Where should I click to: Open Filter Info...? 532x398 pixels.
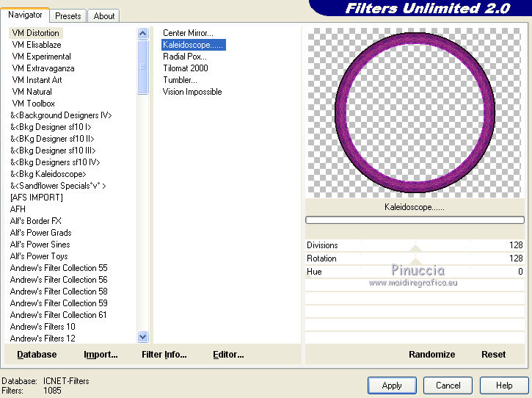164,355
